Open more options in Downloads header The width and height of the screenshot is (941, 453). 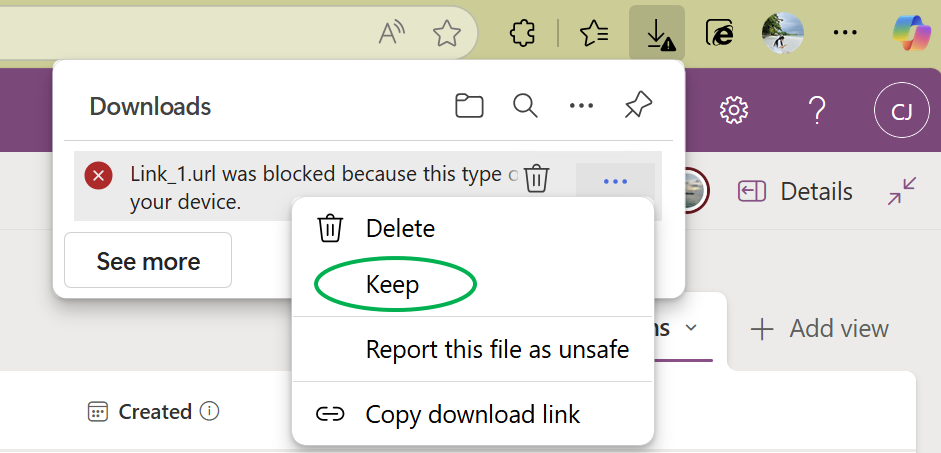coord(581,106)
